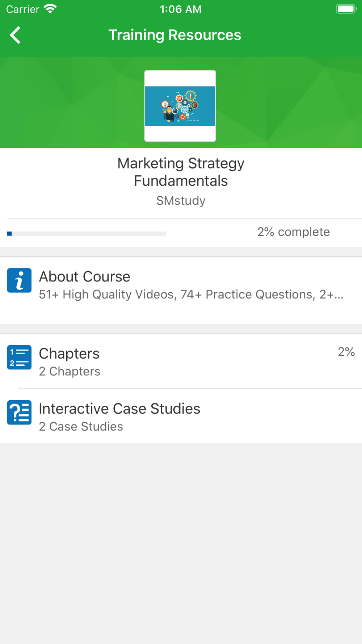Tap the 51+ High Quality Videos description
The image size is (362, 644).
[x=191, y=294]
